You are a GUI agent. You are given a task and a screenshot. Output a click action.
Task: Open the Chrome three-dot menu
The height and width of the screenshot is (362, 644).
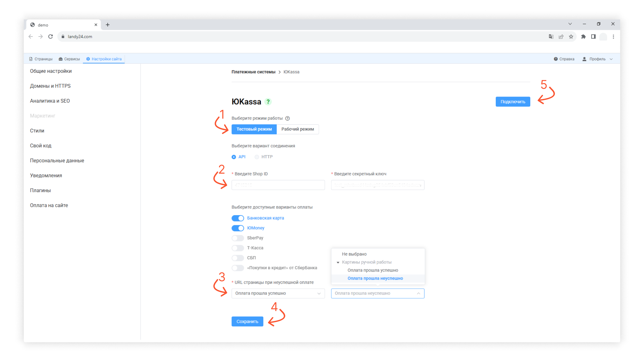(613, 37)
